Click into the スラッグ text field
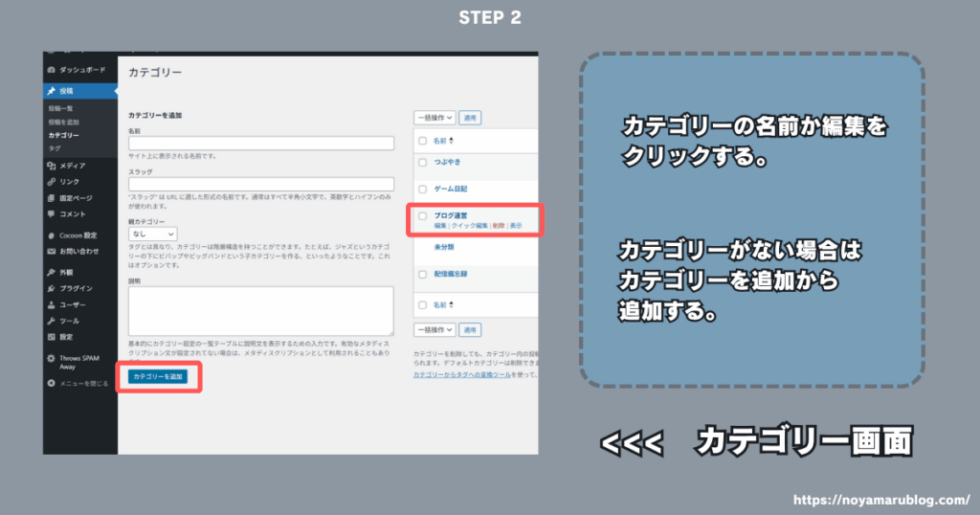 point(261,184)
